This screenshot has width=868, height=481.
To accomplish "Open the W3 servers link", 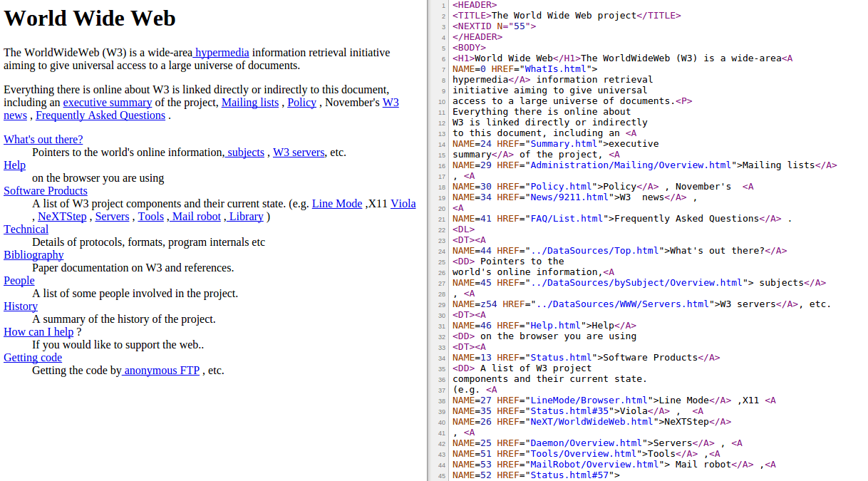I will click(298, 152).
